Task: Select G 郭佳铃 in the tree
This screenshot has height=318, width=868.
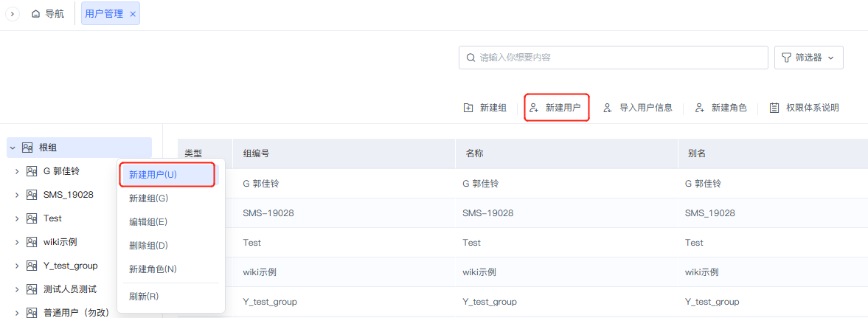Action: click(61, 171)
